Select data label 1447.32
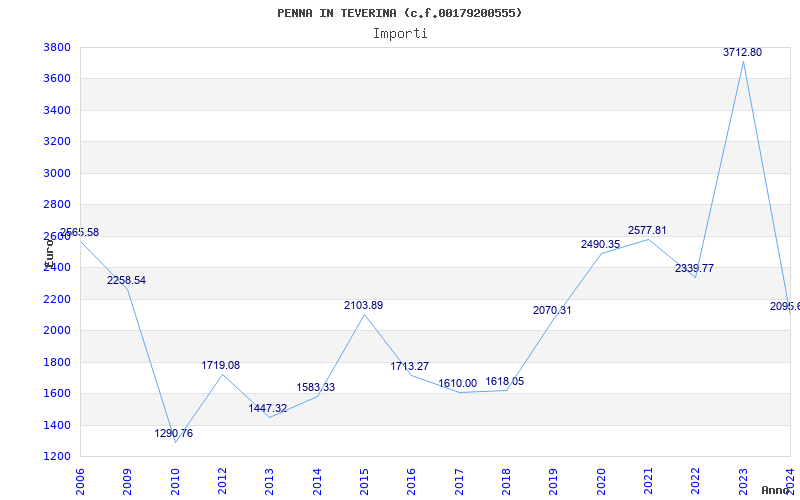Screen dimensions: 800x500 tap(268, 408)
